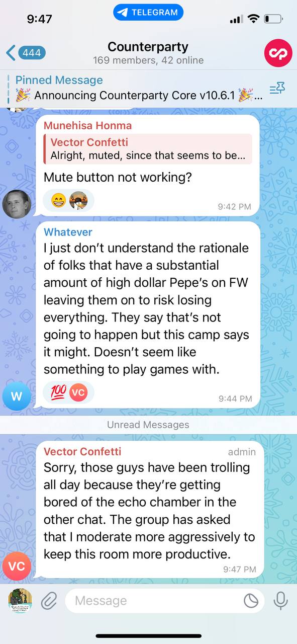Tap the Munehisa Honma sender name
297x644 pixels.
[x=87, y=125]
